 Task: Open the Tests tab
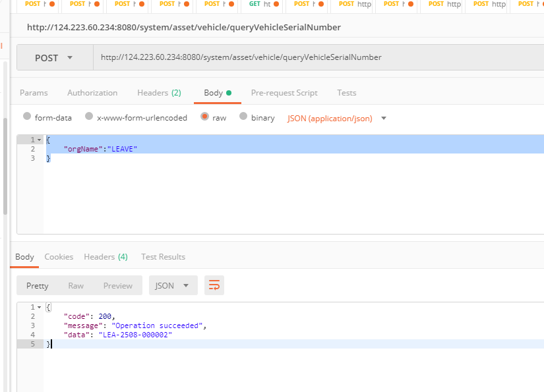[x=346, y=93]
